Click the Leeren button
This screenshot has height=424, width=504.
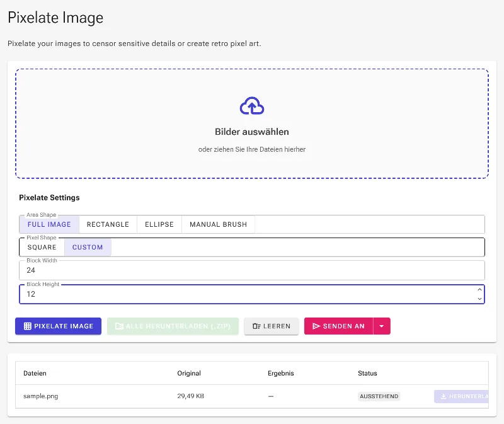(x=272, y=326)
